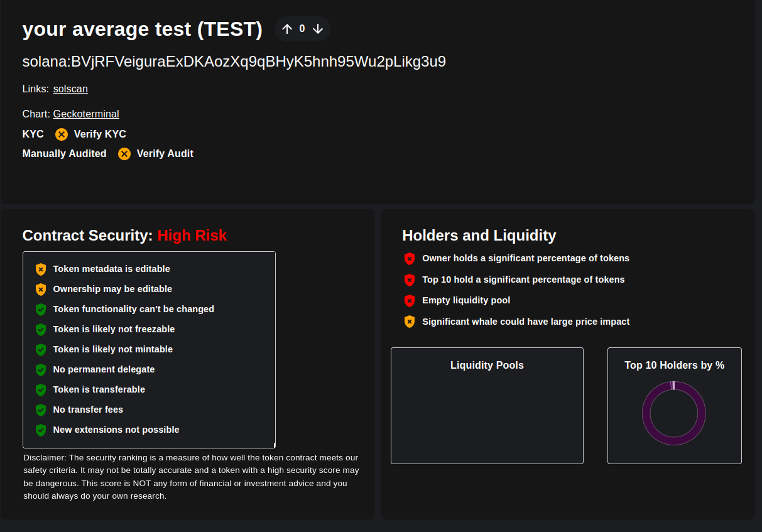This screenshot has width=762, height=532.
Task: Click the shield icon for Token metadata is editable
Action: pyautogui.click(x=41, y=269)
